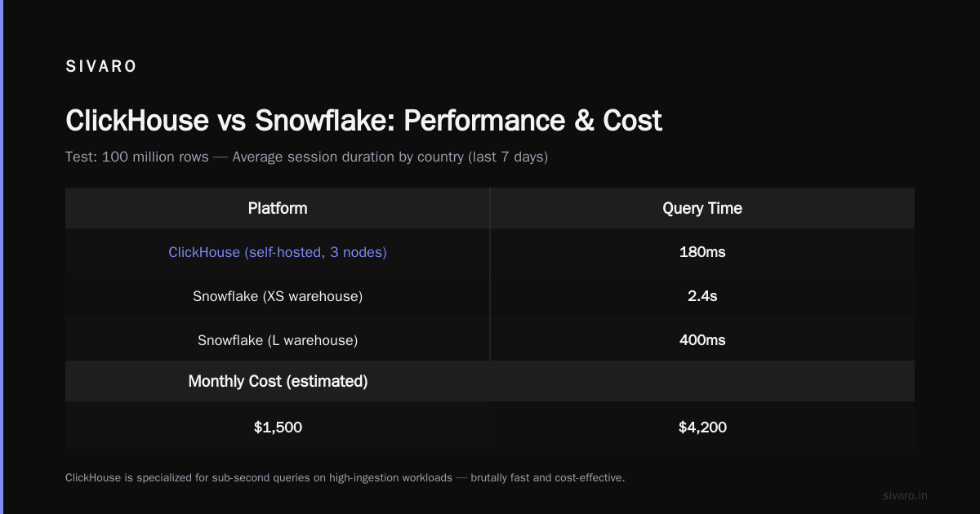Click the Monthly Cost (estimated) header
This screenshot has height=514, width=980.
click(278, 381)
